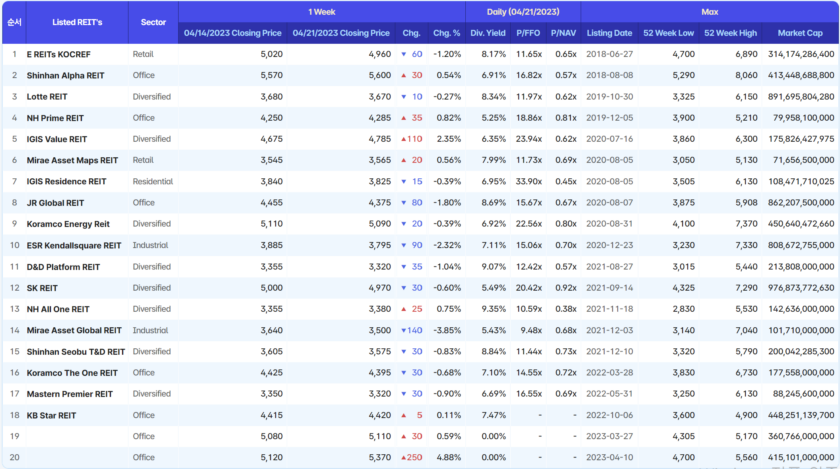Click the 52 Week High header
Viewport: 840px width, 469px height.
click(730, 33)
